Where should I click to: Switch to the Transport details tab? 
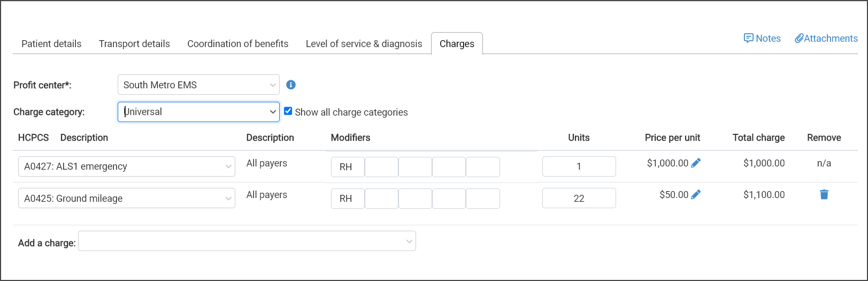pos(134,44)
